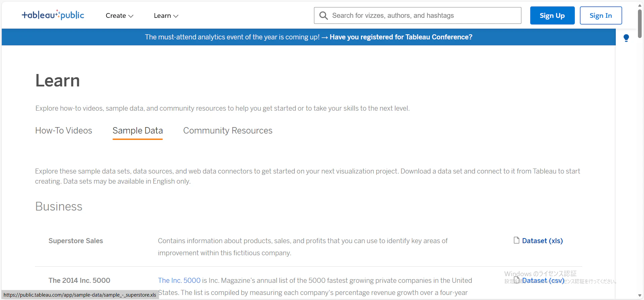Select the Sample Data tab
Screen dimensions: 644x300
click(x=138, y=130)
